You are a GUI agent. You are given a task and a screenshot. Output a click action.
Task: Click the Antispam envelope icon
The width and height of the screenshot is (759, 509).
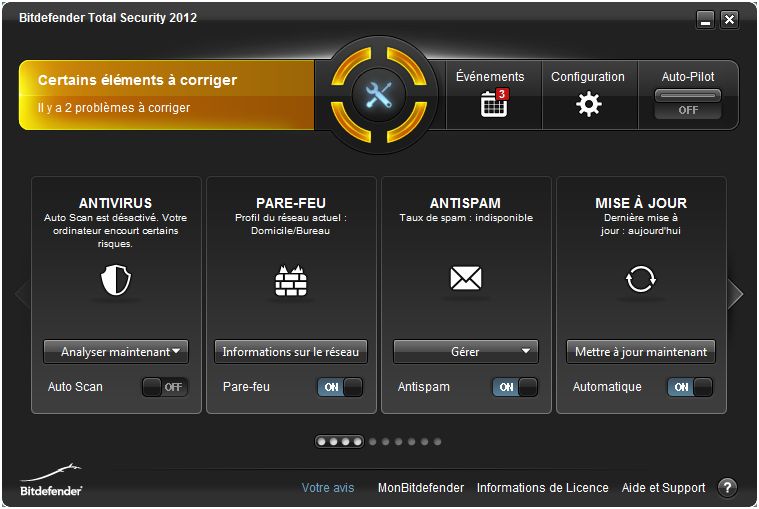click(466, 278)
